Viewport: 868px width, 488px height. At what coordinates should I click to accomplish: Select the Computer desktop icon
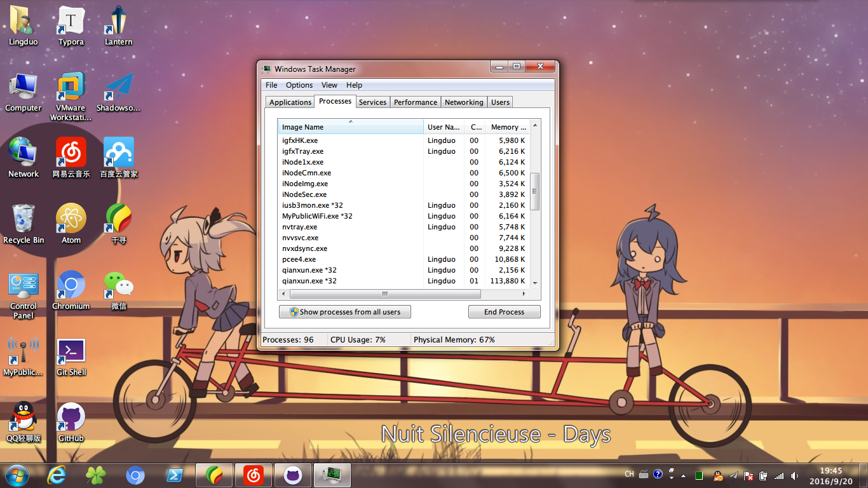pos(24,92)
